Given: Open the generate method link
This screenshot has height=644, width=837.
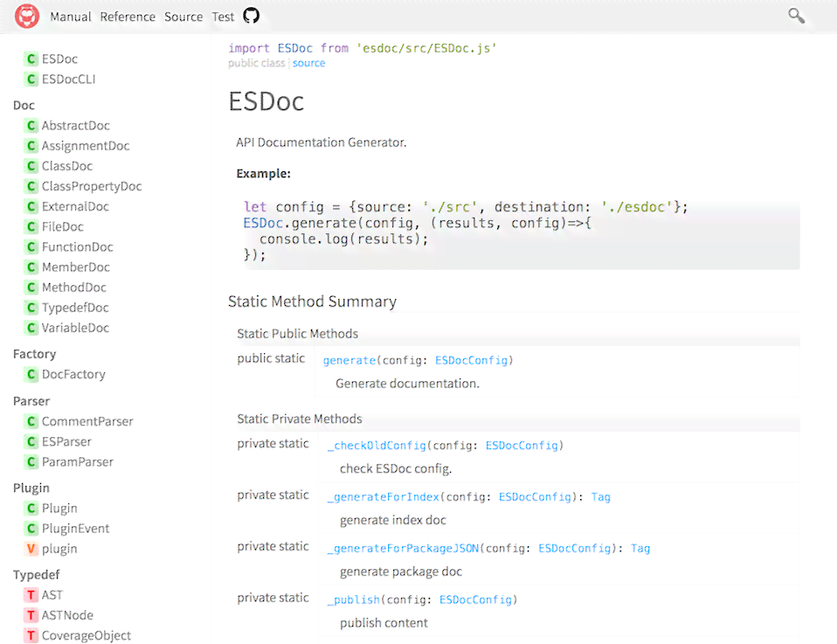Looking at the screenshot, I should (x=349, y=360).
